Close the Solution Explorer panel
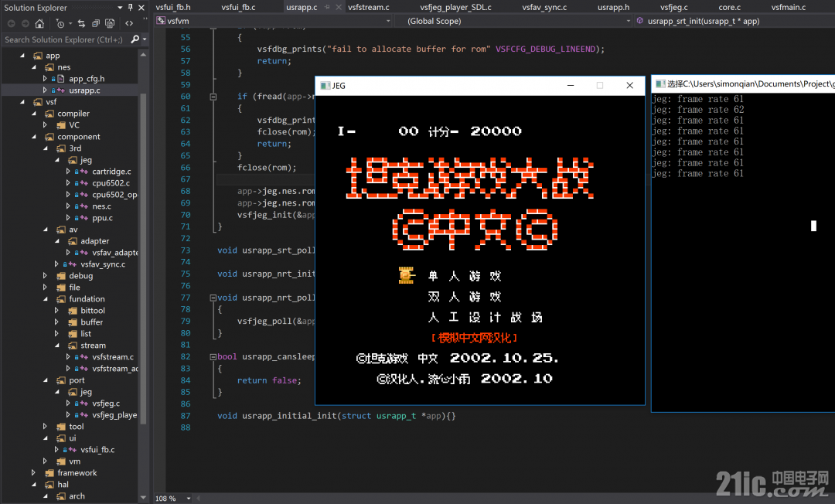835x504 pixels. 141,8
